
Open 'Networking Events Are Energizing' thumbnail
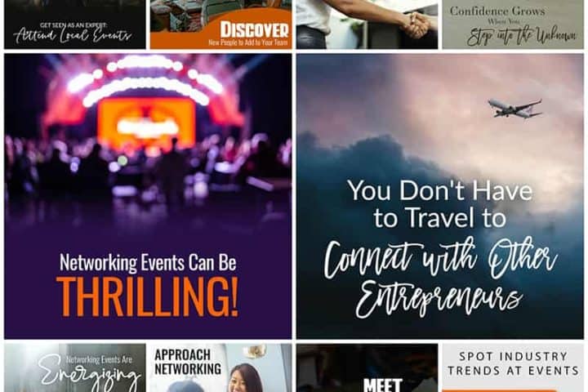(74, 368)
